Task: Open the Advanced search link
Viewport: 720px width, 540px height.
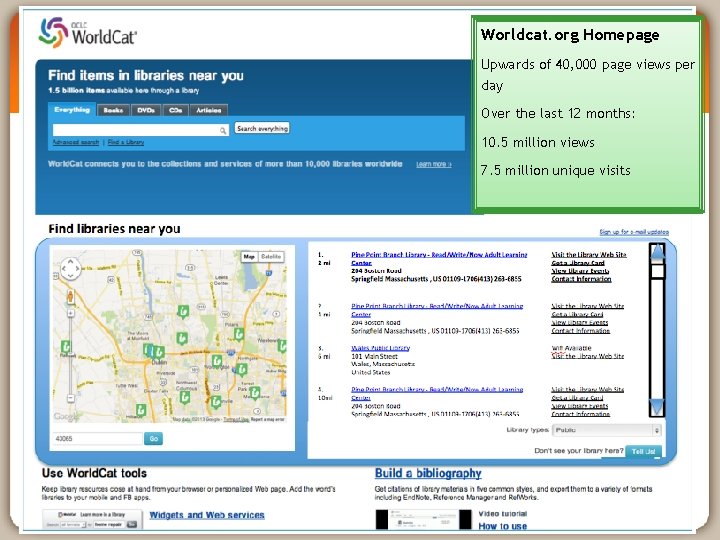Action: click(x=76, y=142)
